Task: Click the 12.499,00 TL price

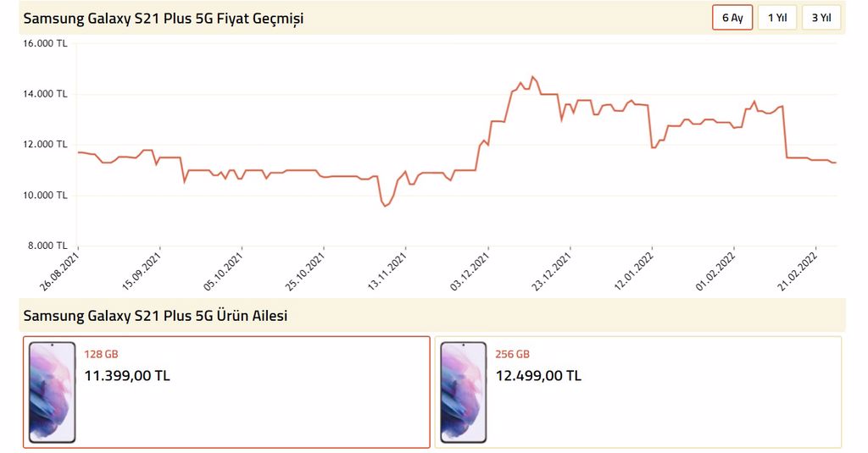Action: pyautogui.click(x=538, y=376)
